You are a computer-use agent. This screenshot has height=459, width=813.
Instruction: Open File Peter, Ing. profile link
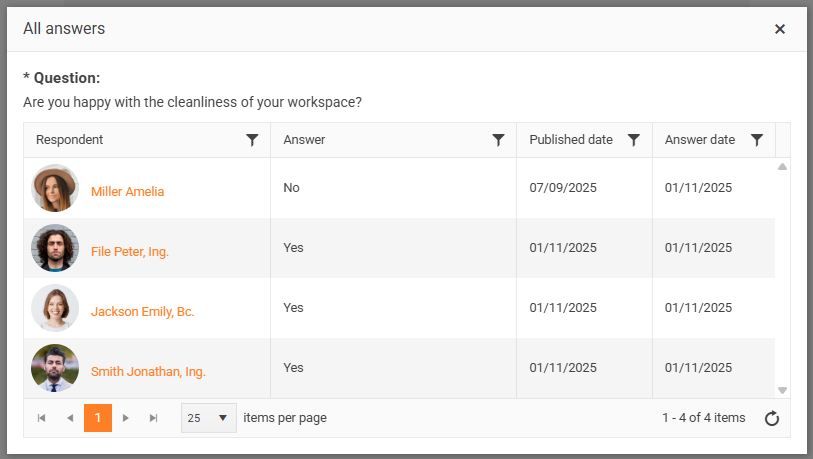pyautogui.click(x=130, y=251)
